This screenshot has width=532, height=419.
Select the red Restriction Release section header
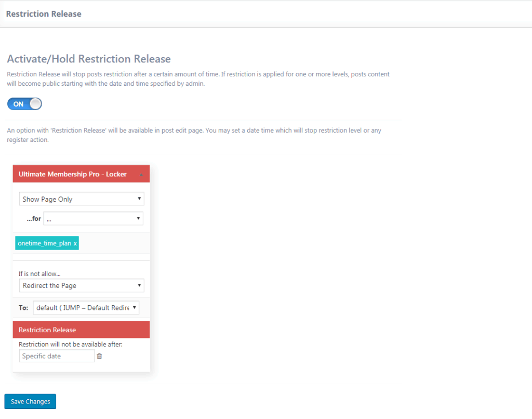[x=47, y=330]
